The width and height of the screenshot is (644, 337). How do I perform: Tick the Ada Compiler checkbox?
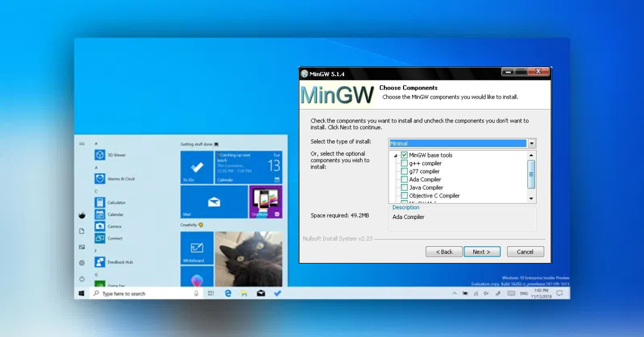[404, 179]
